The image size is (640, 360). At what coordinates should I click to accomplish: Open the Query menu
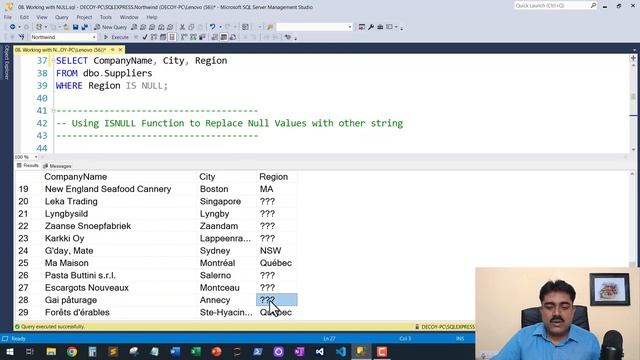[x=62, y=17]
